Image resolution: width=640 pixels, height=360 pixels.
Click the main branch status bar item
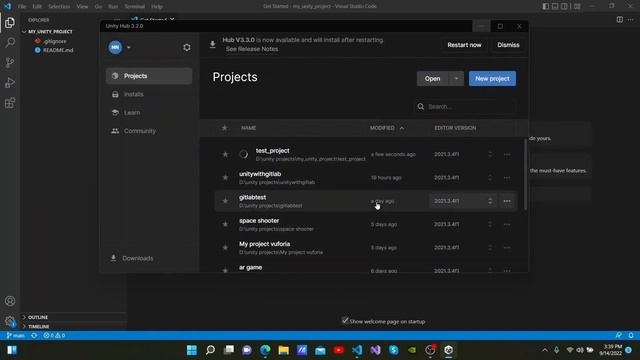pos(16,336)
